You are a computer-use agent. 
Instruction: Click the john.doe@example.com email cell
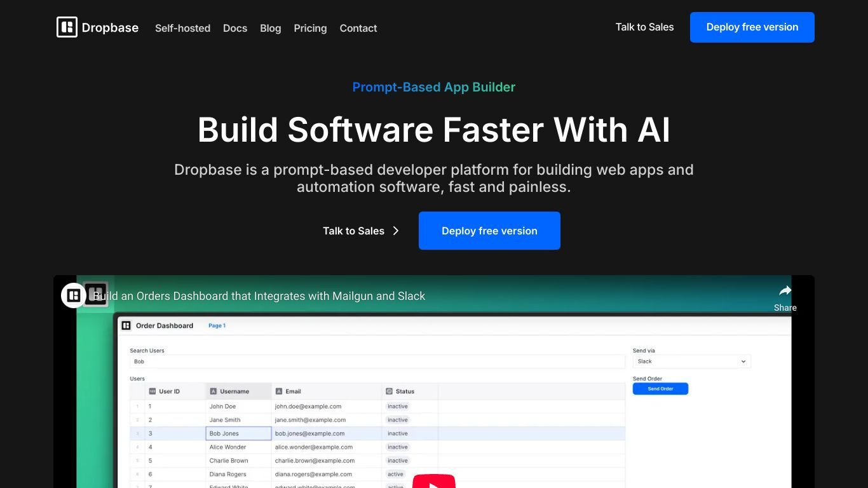click(x=327, y=407)
